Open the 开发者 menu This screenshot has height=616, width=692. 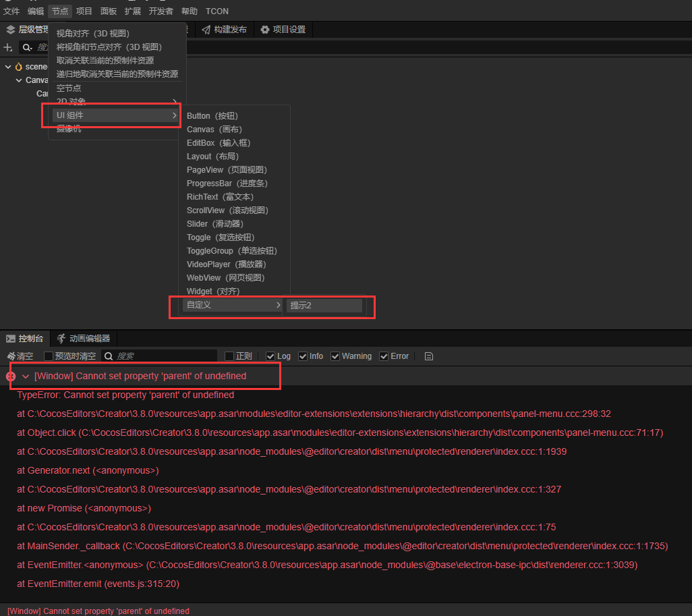[x=161, y=11]
